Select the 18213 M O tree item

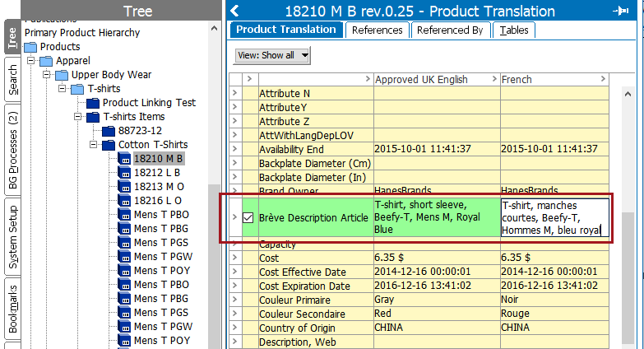pyautogui.click(x=158, y=187)
